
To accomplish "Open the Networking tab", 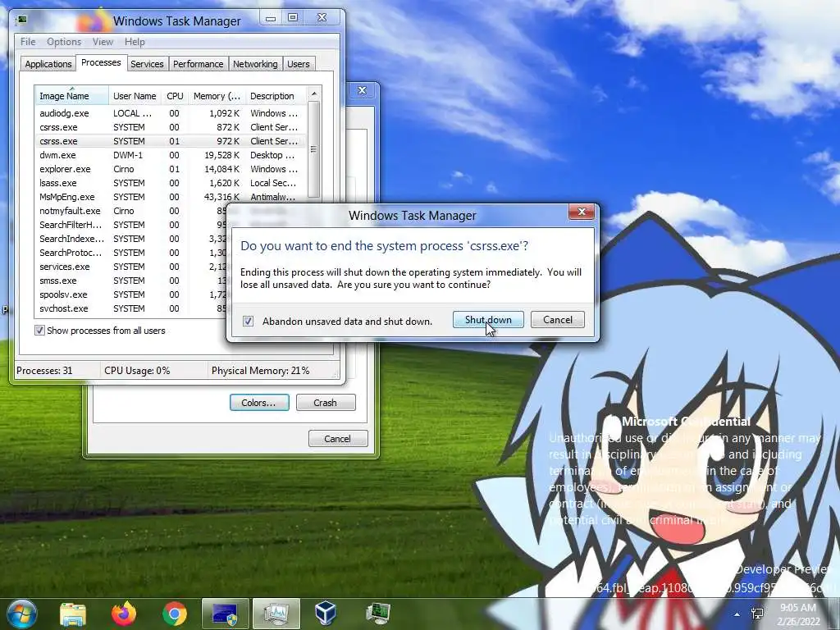I will 256,64.
